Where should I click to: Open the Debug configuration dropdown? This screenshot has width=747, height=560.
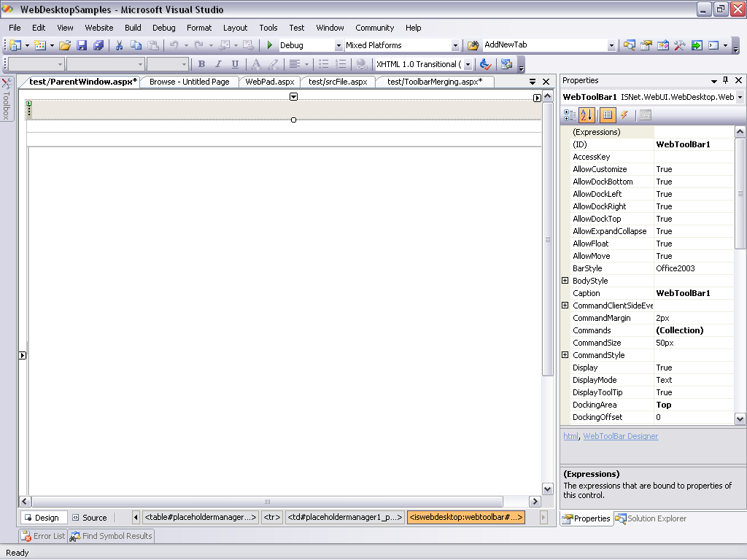click(x=338, y=45)
